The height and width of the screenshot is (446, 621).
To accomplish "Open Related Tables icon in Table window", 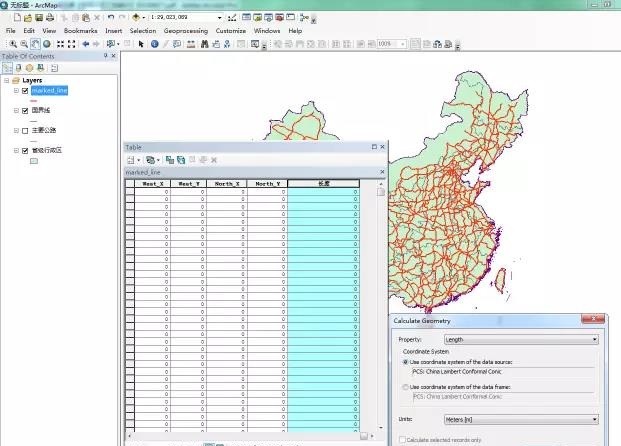I will pyautogui.click(x=150, y=160).
